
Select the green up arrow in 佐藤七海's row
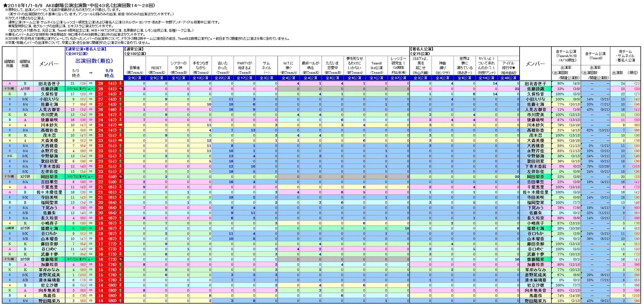(x=121, y=104)
